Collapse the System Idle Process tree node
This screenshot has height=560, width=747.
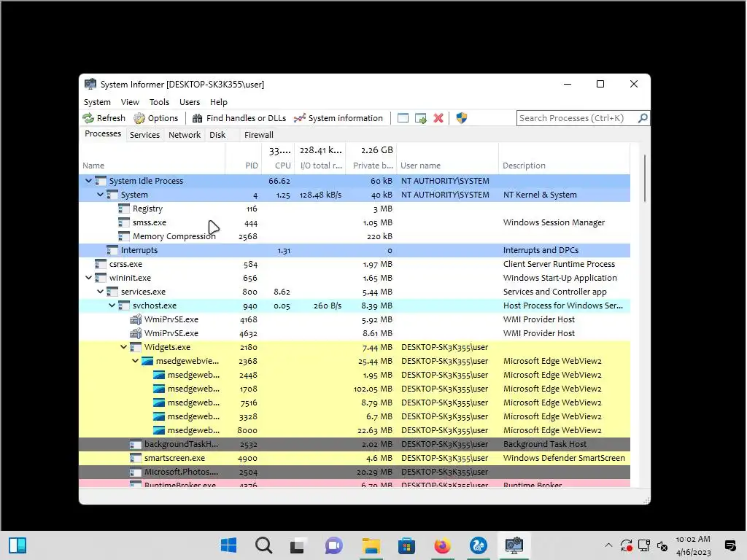tap(88, 181)
